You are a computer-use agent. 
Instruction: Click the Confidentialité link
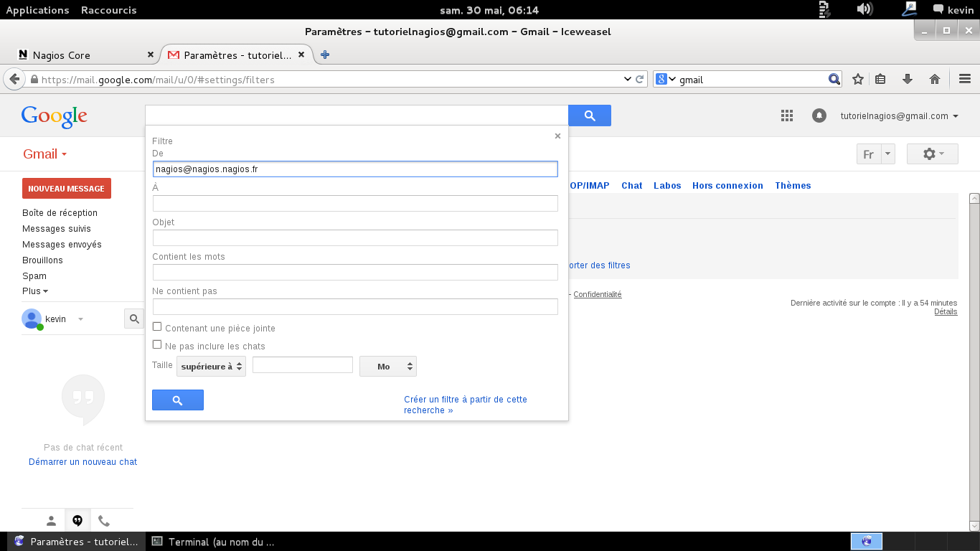(x=598, y=294)
